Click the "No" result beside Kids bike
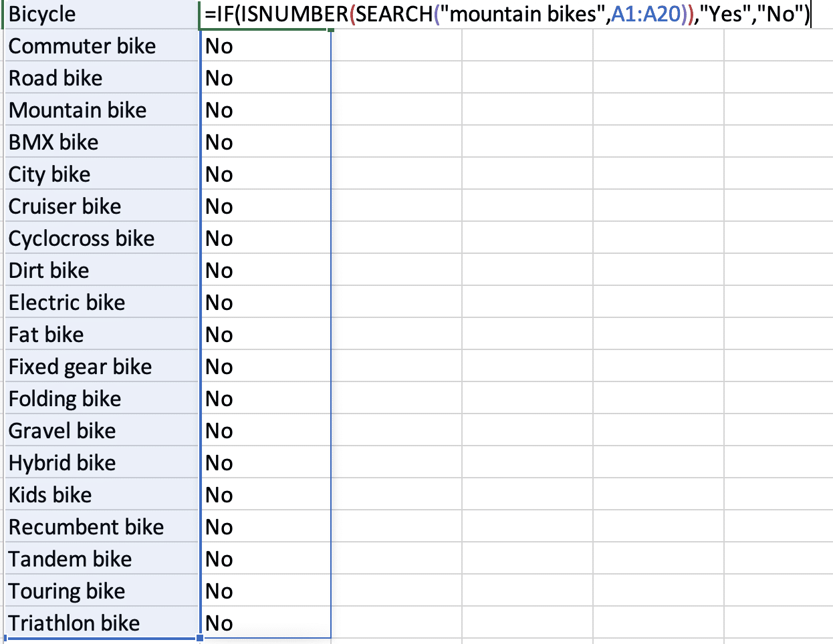 (x=265, y=495)
